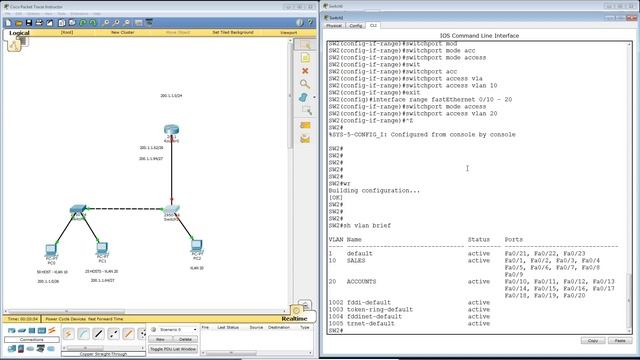640x360 pixels.
Task: Choose the red X Delete tool
Action: (x=305, y=71)
